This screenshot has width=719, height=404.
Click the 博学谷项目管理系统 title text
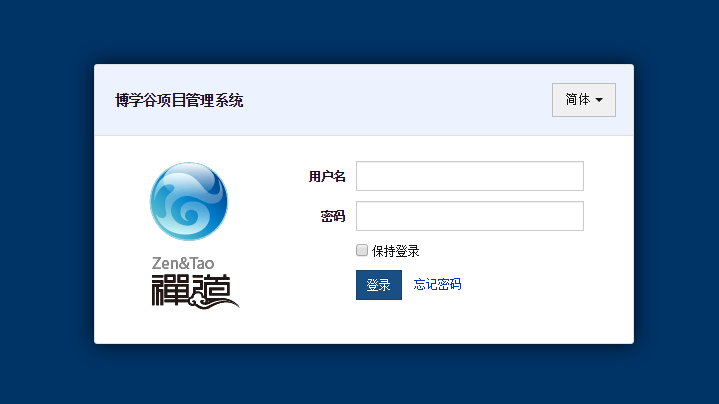click(179, 100)
